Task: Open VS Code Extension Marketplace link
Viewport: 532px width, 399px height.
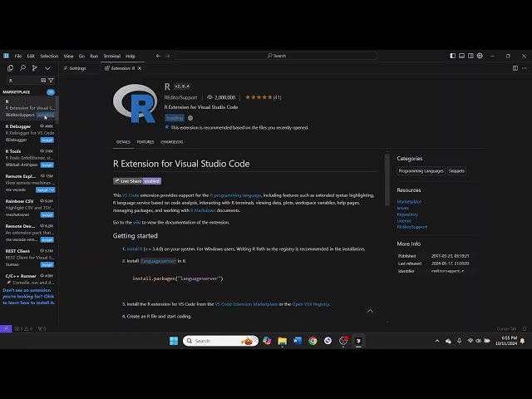Action: [x=246, y=304]
